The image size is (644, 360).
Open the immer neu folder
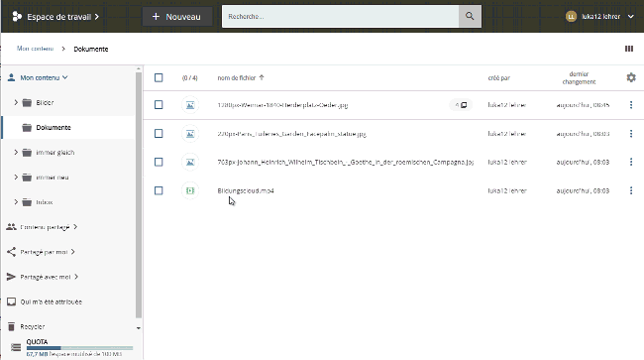(53, 178)
